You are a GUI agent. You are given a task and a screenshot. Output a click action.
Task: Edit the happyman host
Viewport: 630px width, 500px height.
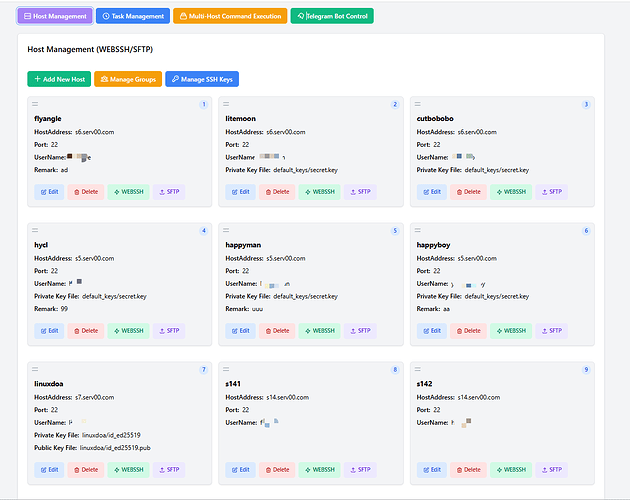240,331
